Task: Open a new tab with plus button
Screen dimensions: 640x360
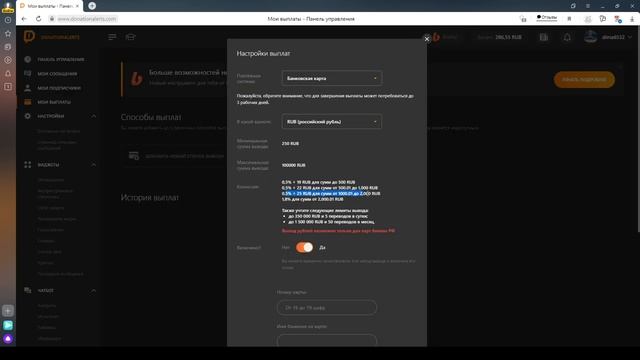Action: click(x=92, y=6)
